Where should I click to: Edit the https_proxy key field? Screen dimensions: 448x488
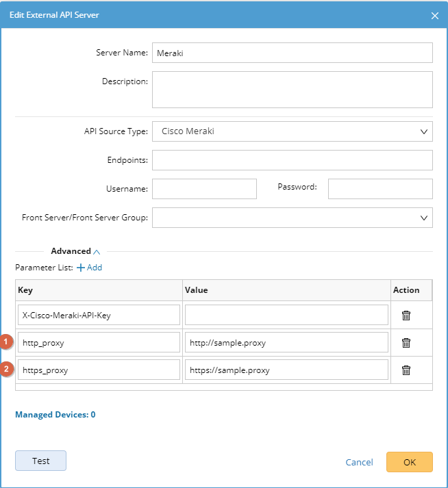(x=99, y=370)
